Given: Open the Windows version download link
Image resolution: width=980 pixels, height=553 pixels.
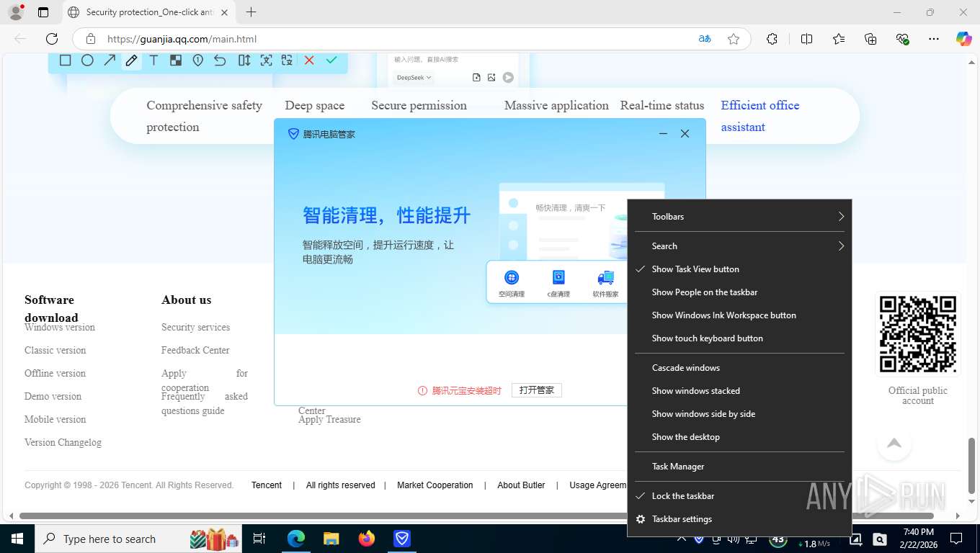Looking at the screenshot, I should tap(60, 327).
